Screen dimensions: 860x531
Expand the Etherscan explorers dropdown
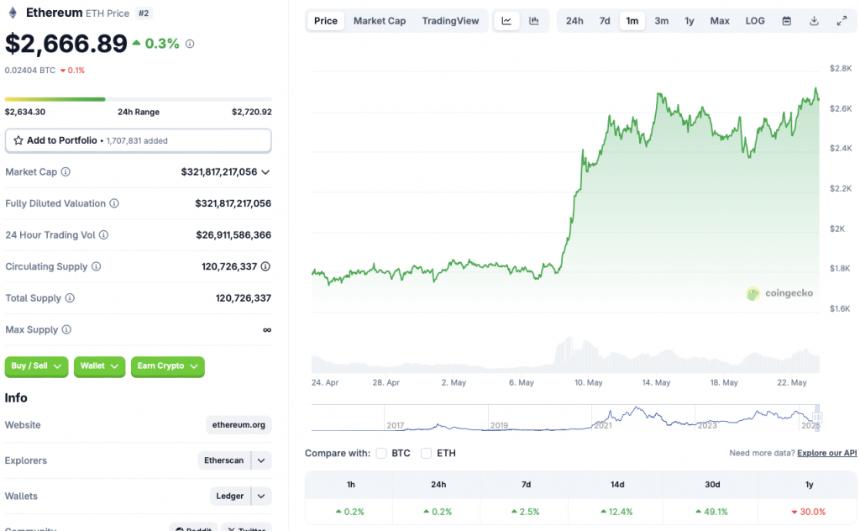pyautogui.click(x=261, y=461)
